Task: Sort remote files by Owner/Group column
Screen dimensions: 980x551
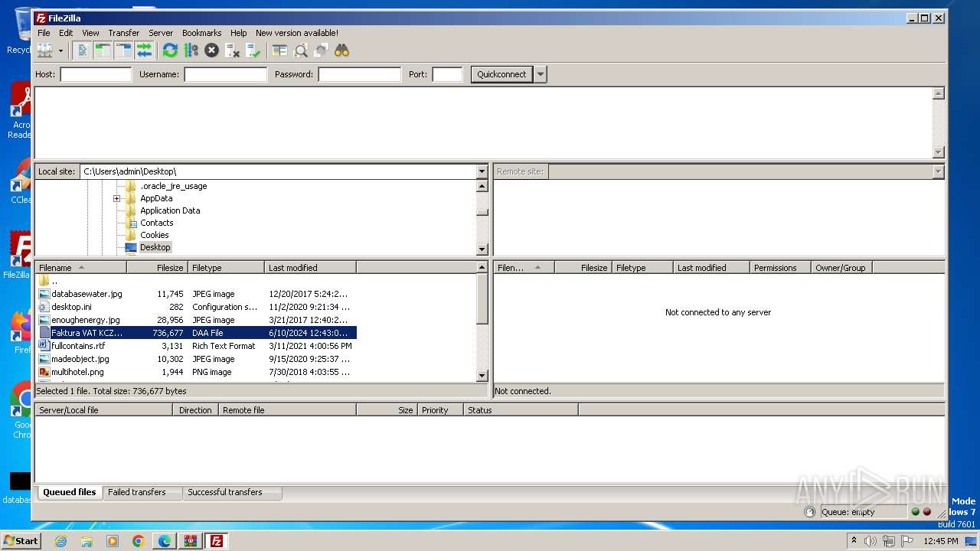Action: pyautogui.click(x=841, y=268)
